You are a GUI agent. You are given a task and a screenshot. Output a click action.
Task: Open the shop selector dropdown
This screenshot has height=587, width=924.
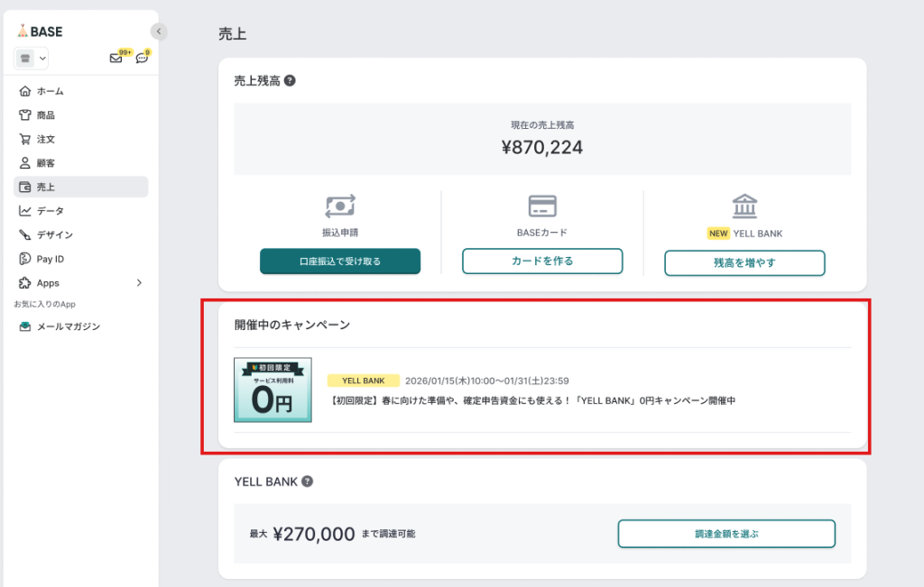coord(32,59)
